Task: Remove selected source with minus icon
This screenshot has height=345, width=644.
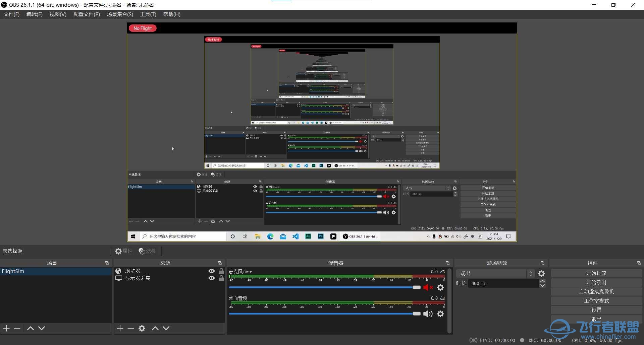Action: tap(131, 328)
